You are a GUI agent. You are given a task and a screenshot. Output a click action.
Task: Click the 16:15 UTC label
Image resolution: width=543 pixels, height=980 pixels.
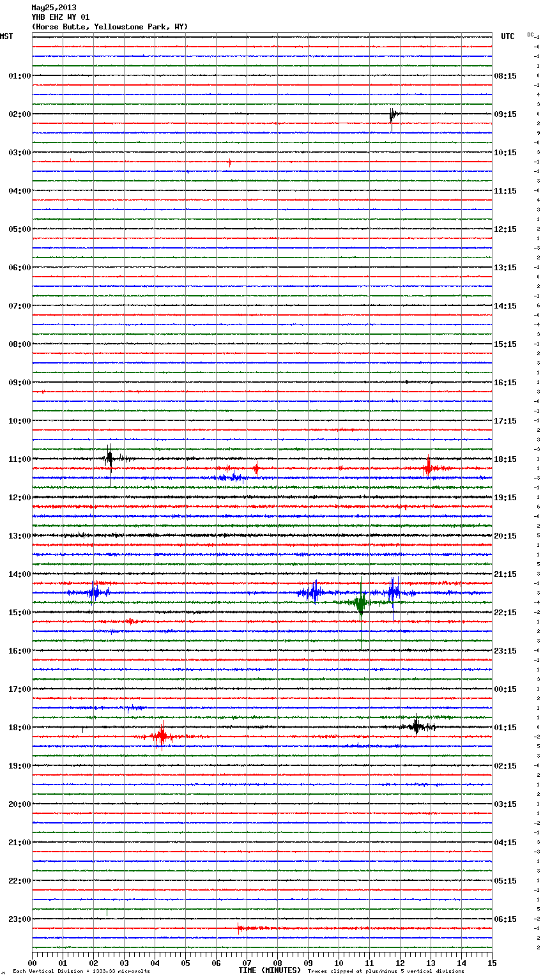click(x=505, y=383)
